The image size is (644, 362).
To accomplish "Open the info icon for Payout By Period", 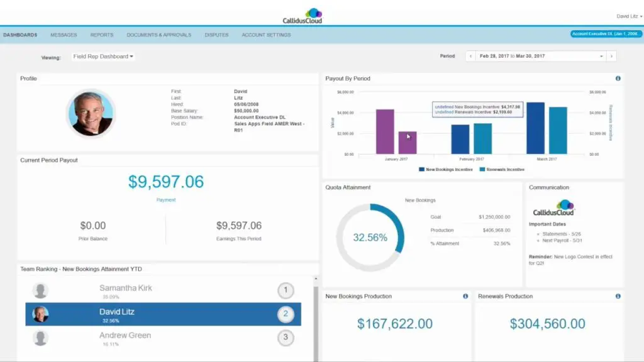I will [618, 79].
